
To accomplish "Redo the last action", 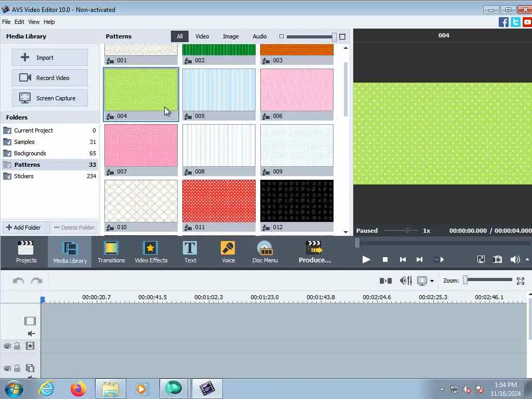I will pos(37,281).
